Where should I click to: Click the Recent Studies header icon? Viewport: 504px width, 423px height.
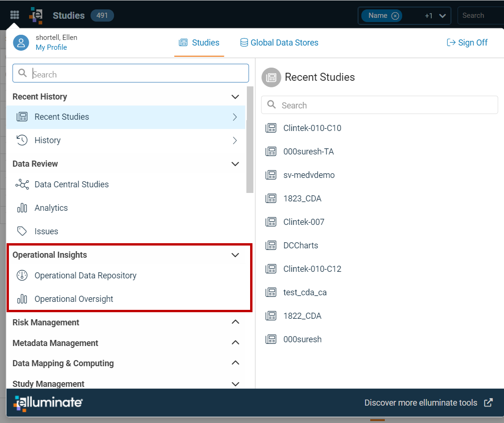pyautogui.click(x=271, y=77)
